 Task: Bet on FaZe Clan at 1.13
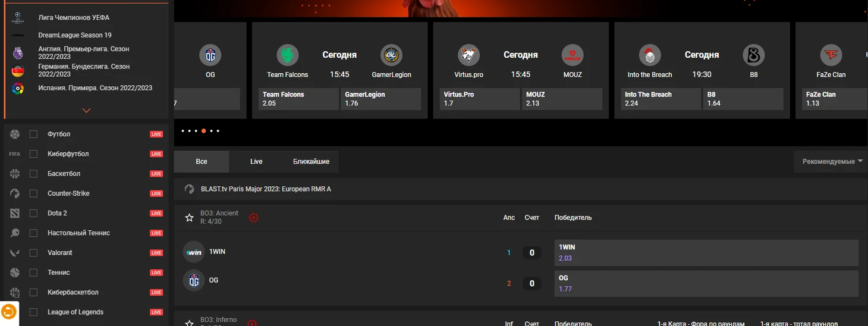point(835,99)
